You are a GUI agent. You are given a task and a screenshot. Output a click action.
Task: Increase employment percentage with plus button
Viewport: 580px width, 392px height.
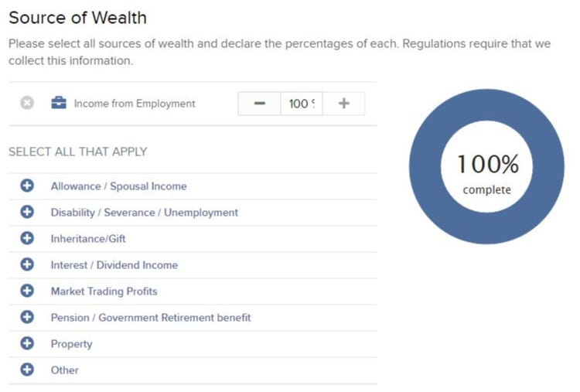click(343, 104)
